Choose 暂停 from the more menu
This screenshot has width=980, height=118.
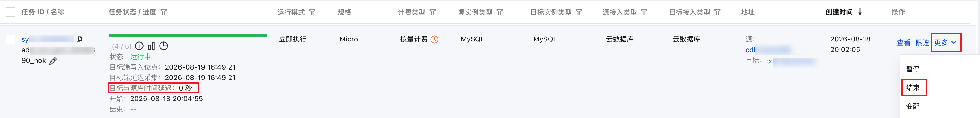913,69
